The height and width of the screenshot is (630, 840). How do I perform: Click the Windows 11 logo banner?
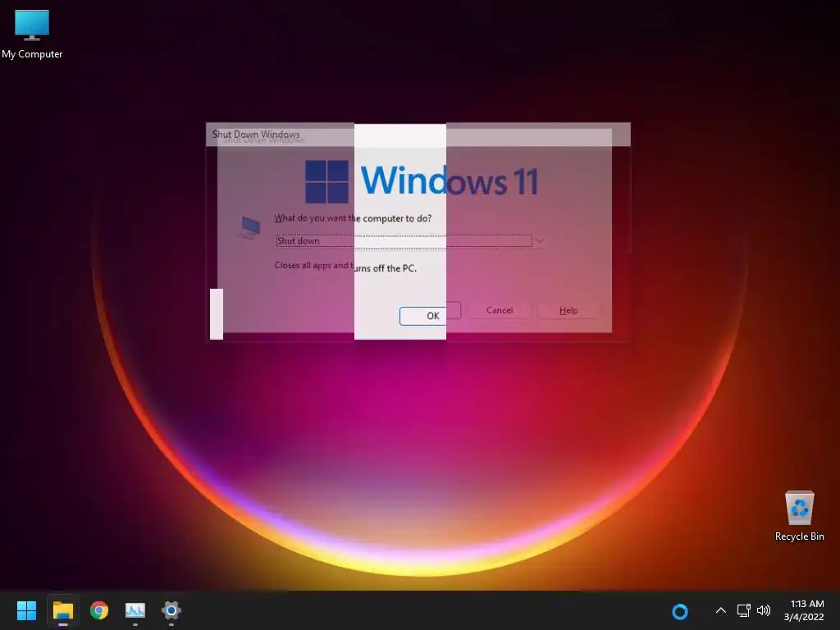(x=422, y=181)
